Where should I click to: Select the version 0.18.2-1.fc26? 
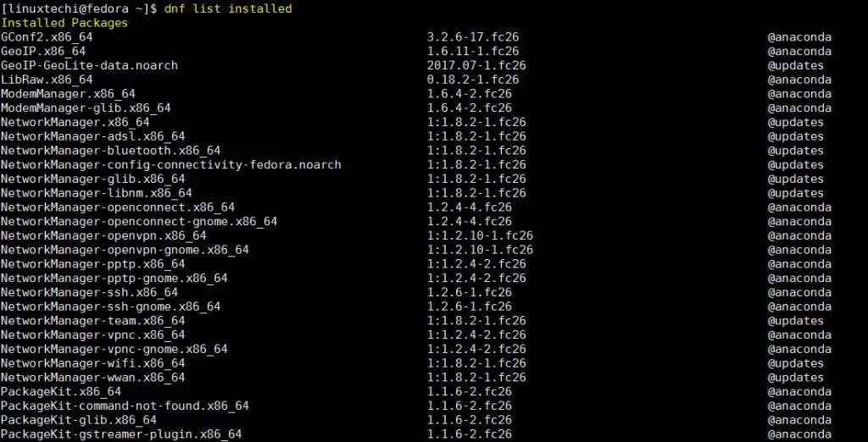coord(473,80)
